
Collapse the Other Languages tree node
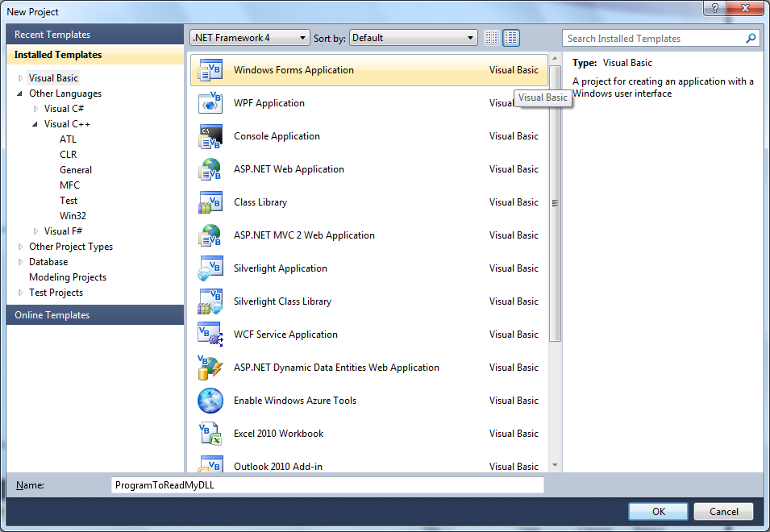click(20, 94)
